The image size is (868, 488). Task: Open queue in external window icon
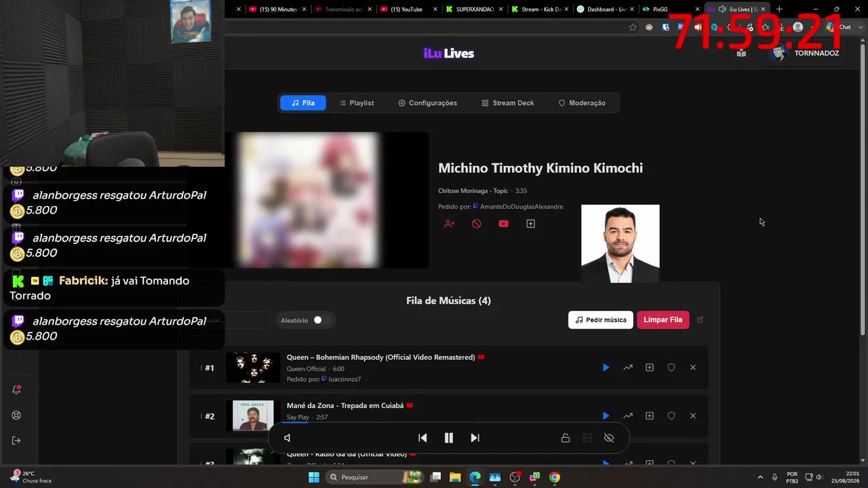coord(701,320)
